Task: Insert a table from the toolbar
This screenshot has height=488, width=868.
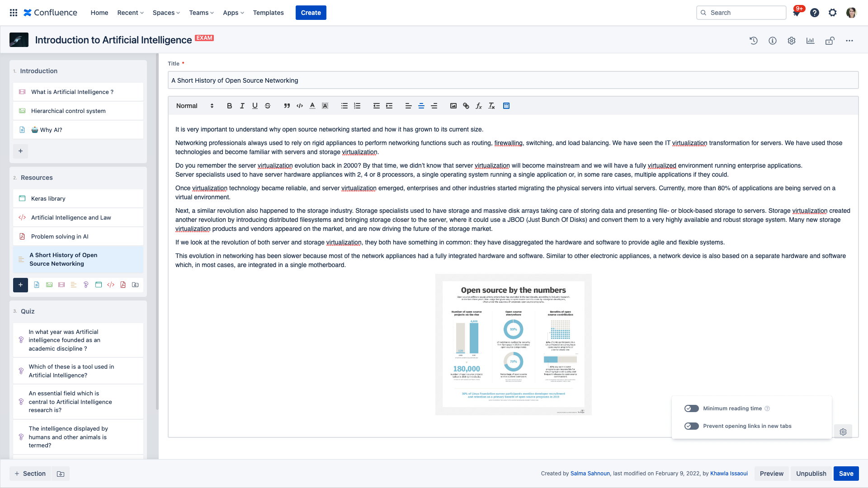Action: (506, 106)
